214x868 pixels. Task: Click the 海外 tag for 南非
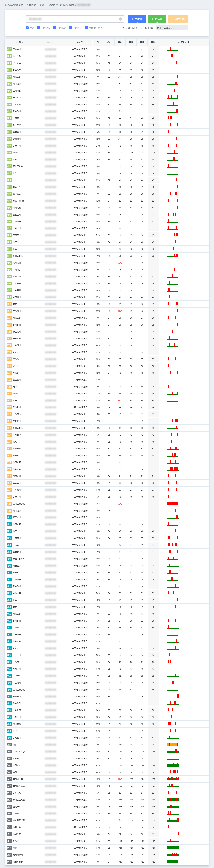click(9, 744)
